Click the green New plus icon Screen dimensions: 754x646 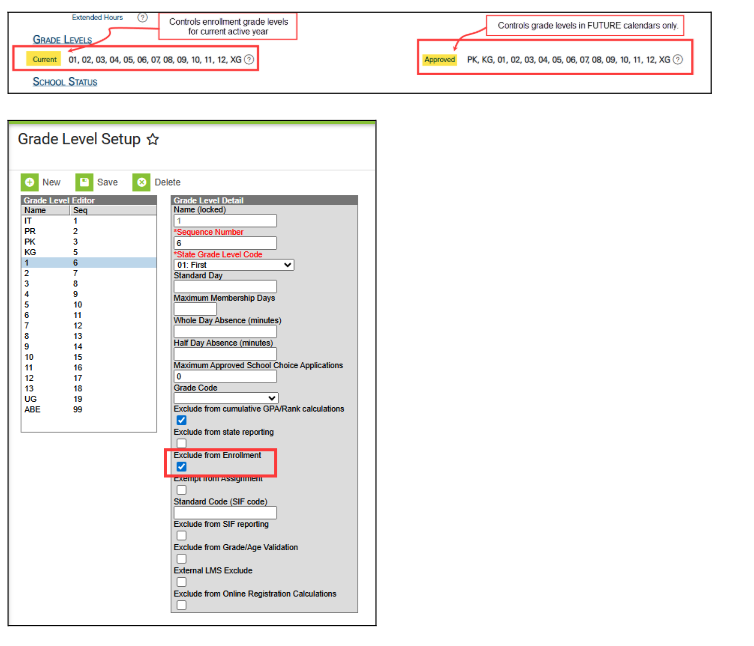pos(30,182)
